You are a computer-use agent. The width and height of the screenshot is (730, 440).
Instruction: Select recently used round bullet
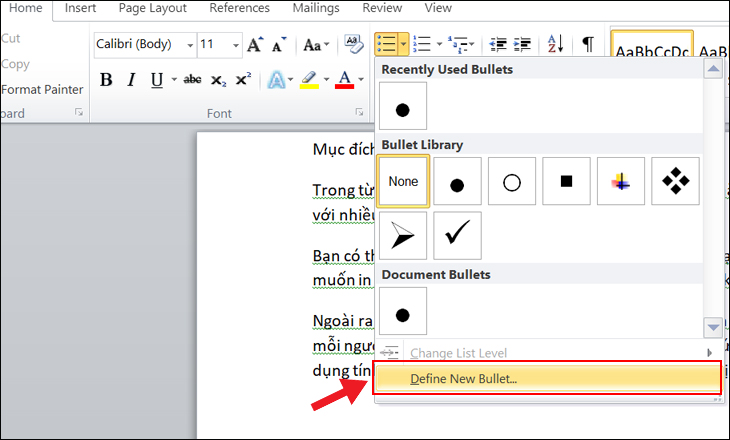[x=403, y=106]
